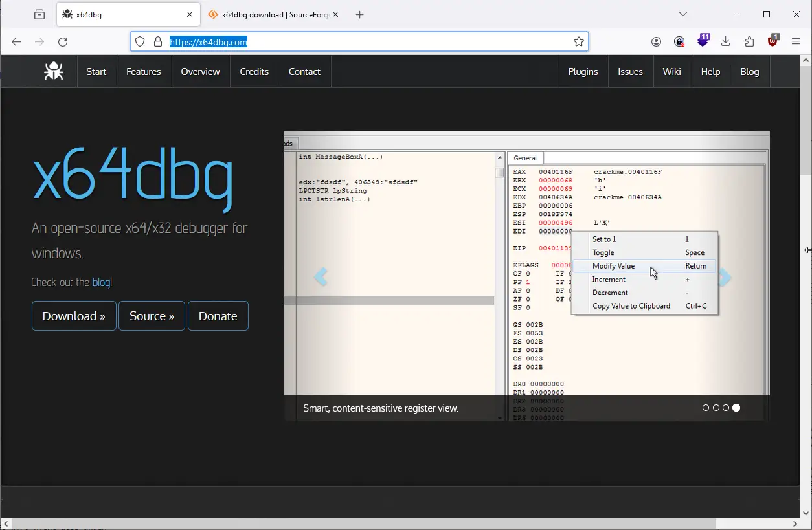This screenshot has width=812, height=530.
Task: Reload the page with the refresh icon
Action: [x=63, y=42]
